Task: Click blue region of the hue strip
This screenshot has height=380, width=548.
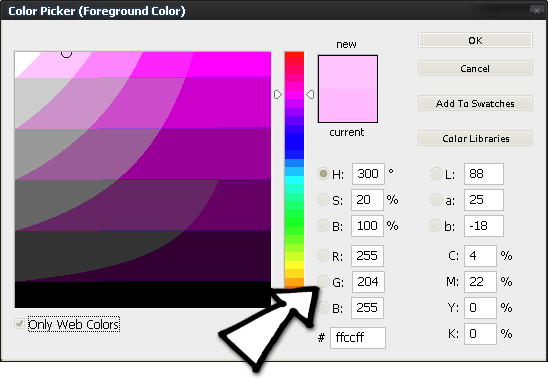Action: (x=294, y=142)
